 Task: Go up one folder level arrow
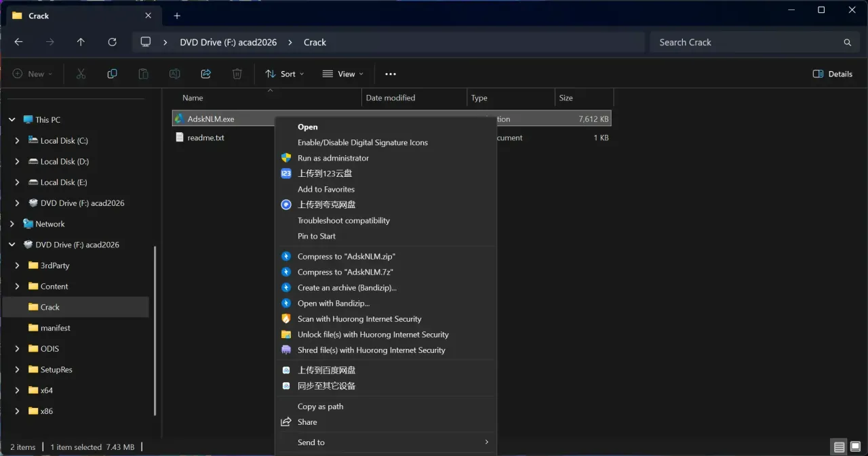pyautogui.click(x=81, y=42)
